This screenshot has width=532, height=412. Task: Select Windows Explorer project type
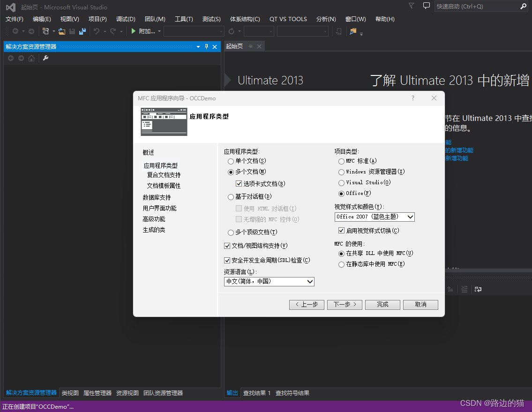341,172
